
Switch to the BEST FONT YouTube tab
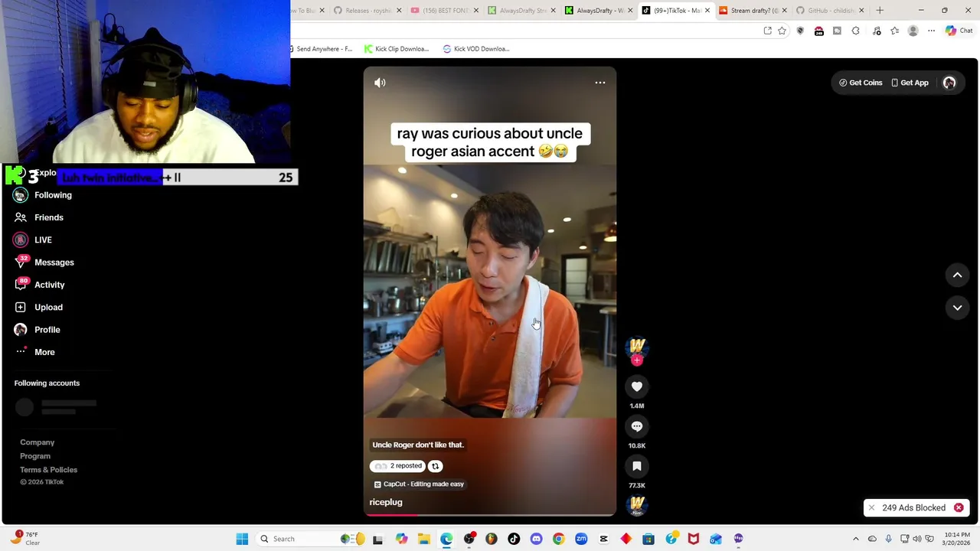pos(444,11)
